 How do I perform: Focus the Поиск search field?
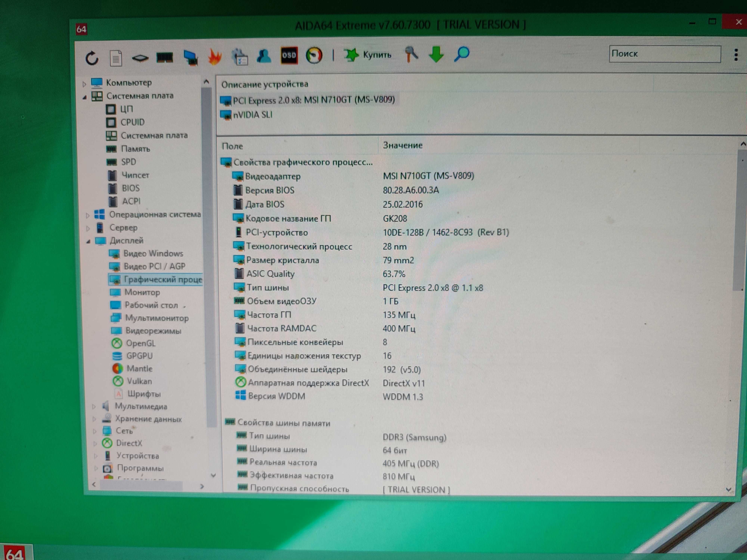click(665, 54)
